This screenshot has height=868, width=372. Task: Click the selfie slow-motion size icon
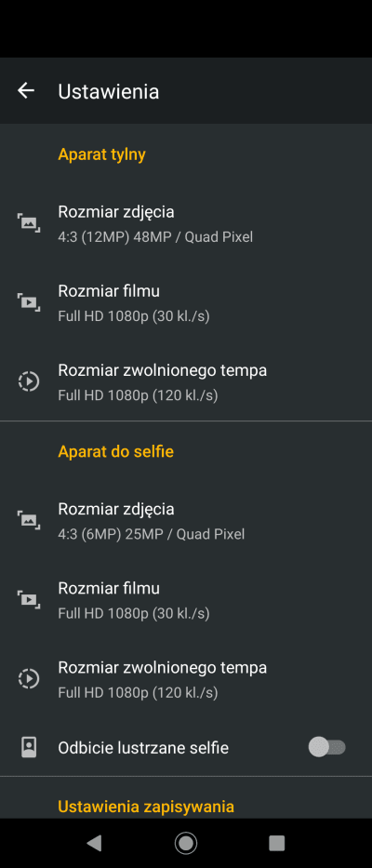(x=29, y=679)
